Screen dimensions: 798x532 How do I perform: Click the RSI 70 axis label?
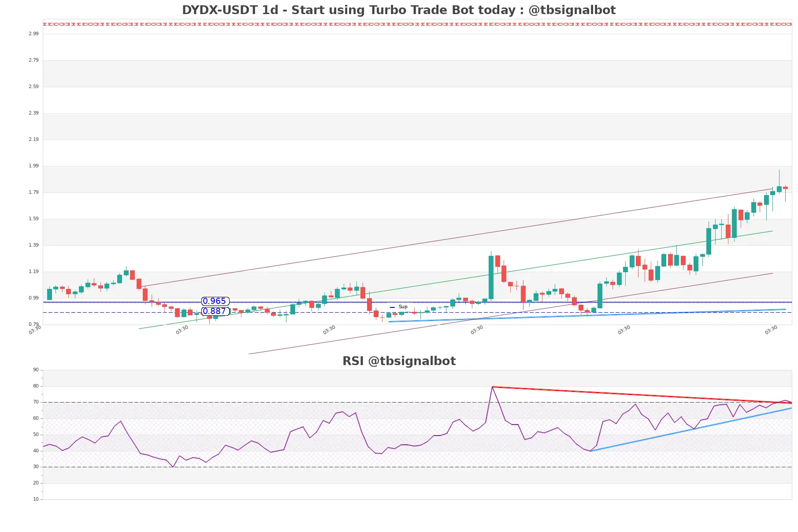[36, 402]
